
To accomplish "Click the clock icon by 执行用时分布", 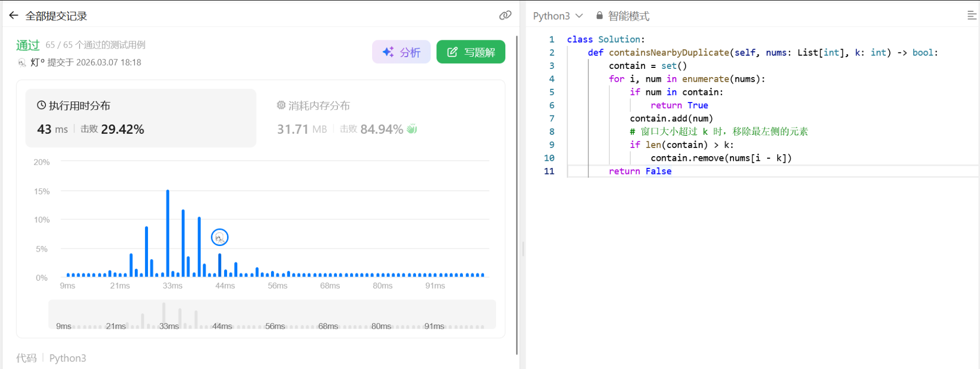I will 41,105.
